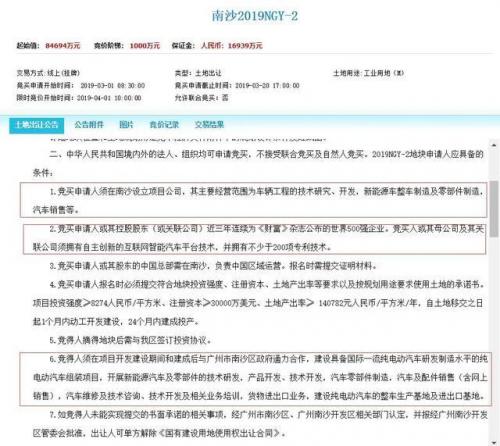The height and width of the screenshot is (446, 500).
Task: Click the 允许联合竞买 value 否
Action: (x=225, y=98)
